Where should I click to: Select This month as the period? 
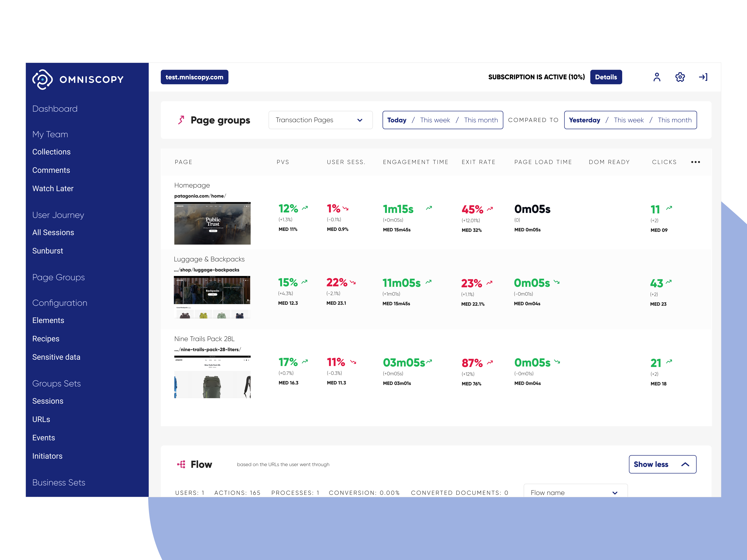481,120
